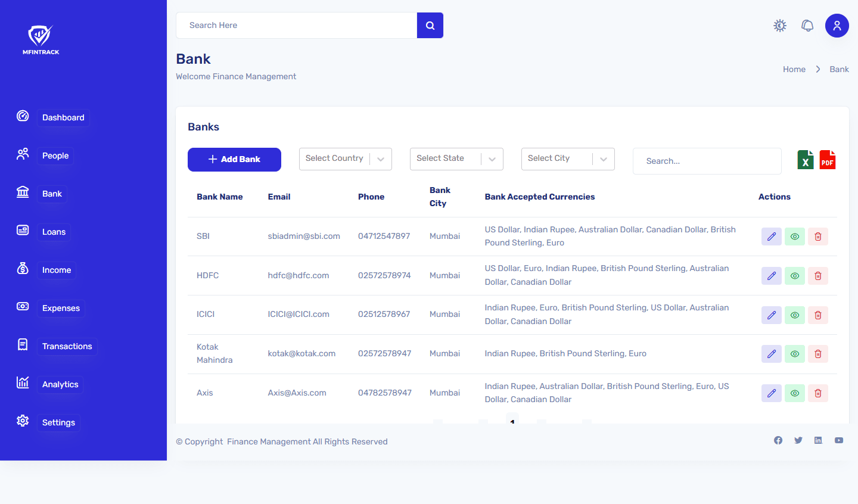Navigate to the Income section
The height and width of the screenshot is (504, 858).
(x=56, y=270)
